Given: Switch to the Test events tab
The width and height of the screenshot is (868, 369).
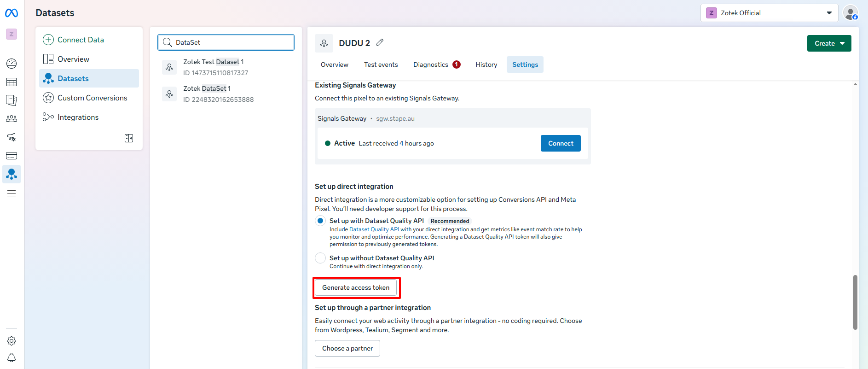Looking at the screenshot, I should 381,64.
